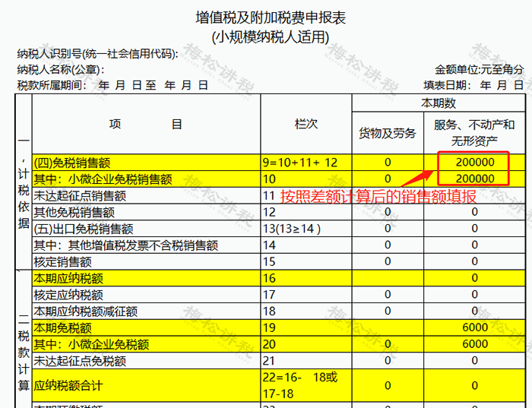This screenshot has width=532, height=408.
Task: Click 其中:其他增值税发票不含税销售额 label
Action: [x=126, y=245]
